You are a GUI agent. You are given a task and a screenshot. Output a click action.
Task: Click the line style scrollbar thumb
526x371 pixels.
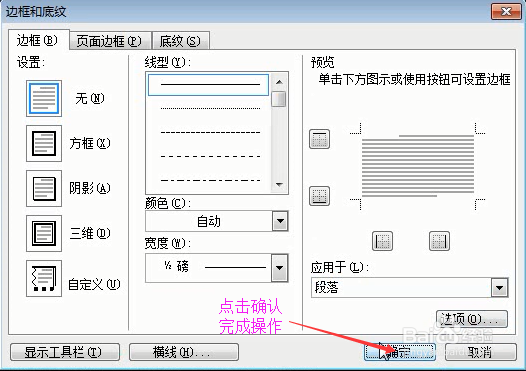tap(279, 99)
